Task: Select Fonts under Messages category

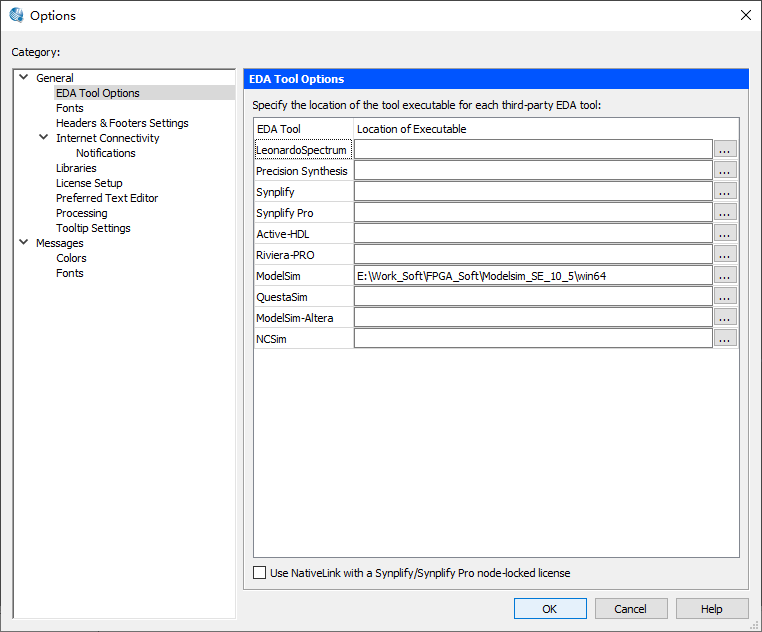Action: pos(69,273)
